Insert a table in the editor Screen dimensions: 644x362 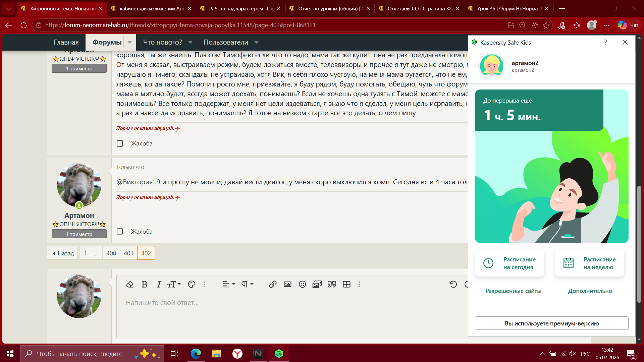coord(346,284)
